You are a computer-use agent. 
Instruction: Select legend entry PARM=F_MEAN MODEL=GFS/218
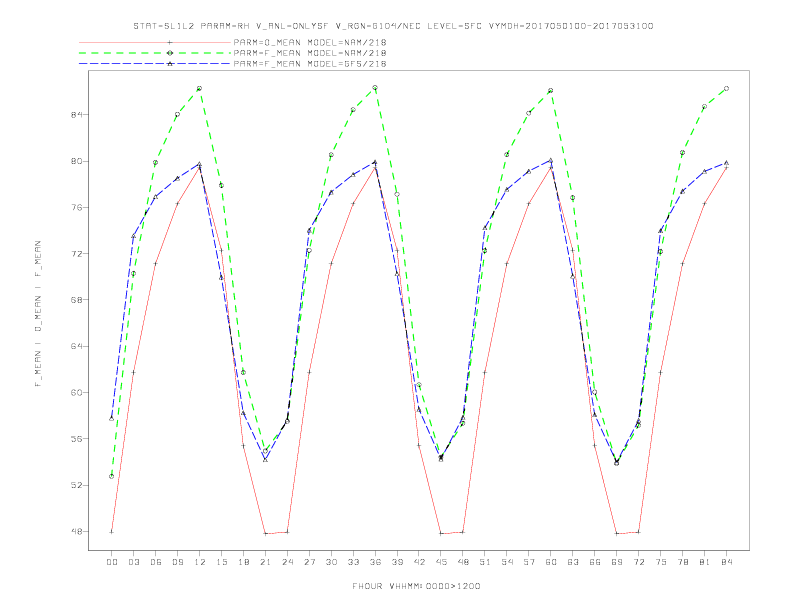pos(310,64)
